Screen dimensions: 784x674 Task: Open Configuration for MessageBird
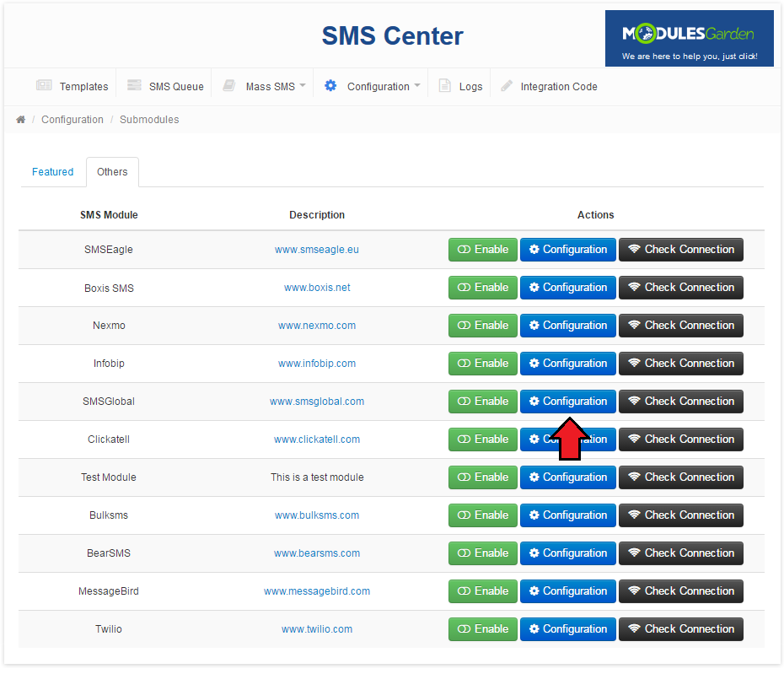(568, 591)
